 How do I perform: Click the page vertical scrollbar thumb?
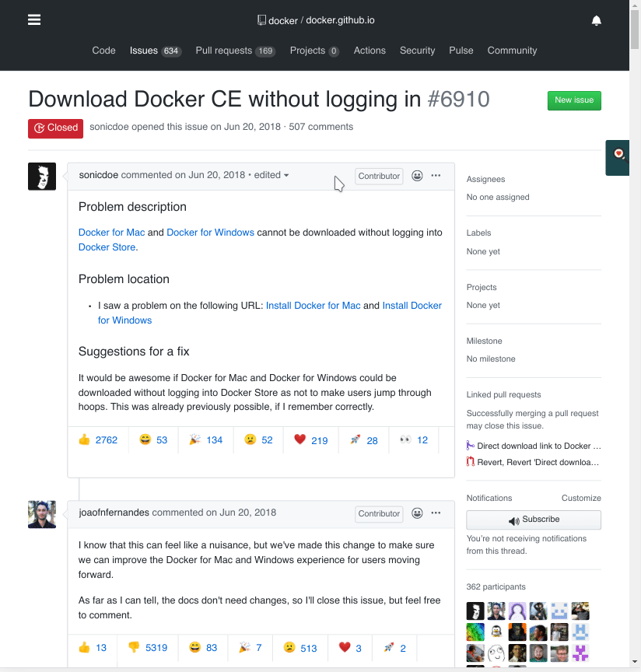click(635, 29)
